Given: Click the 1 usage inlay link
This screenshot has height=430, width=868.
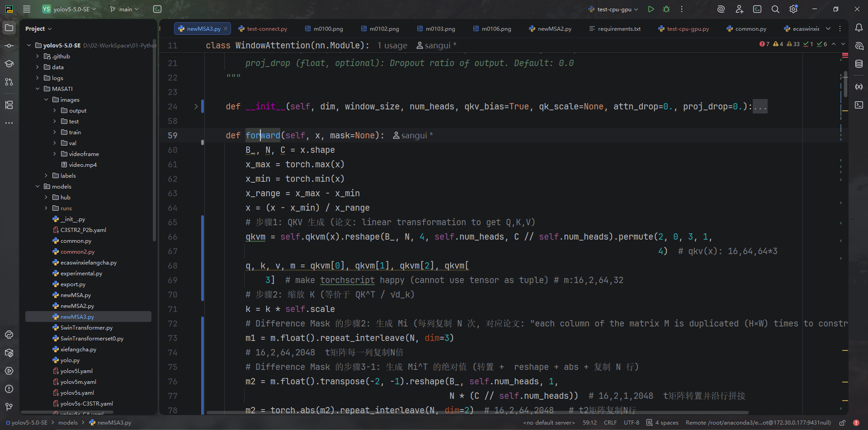Looking at the screenshot, I should click(392, 46).
